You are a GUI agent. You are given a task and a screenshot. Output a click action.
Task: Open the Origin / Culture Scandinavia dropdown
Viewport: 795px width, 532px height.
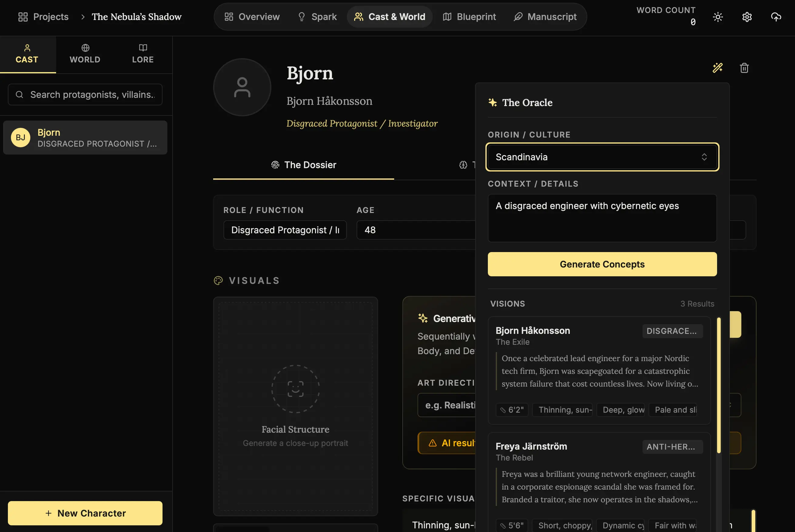coord(602,157)
